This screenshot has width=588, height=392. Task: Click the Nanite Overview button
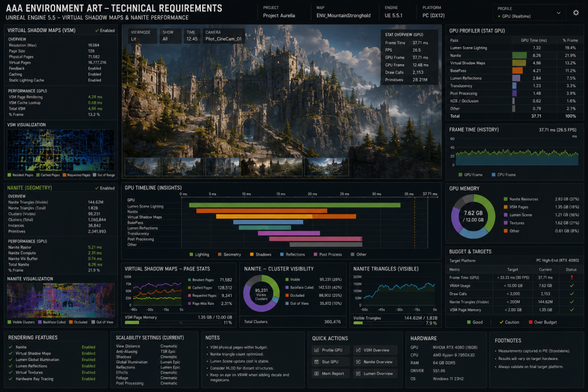[x=376, y=362]
